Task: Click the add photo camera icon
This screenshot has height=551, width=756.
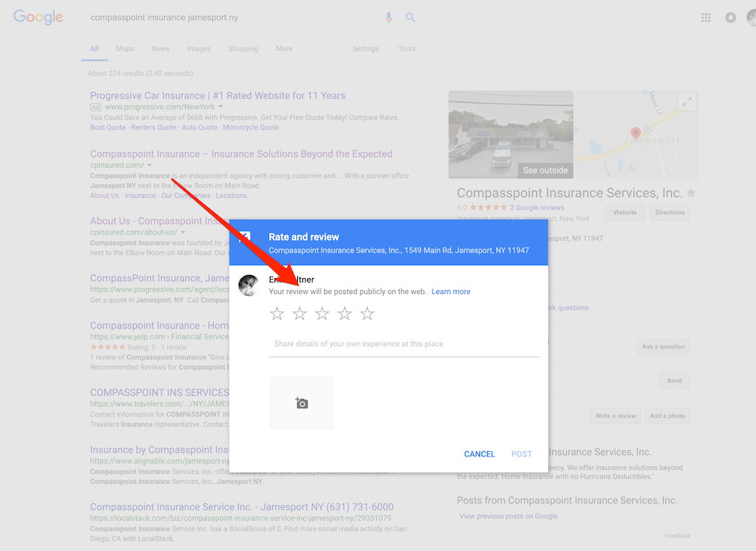Action: (x=302, y=403)
